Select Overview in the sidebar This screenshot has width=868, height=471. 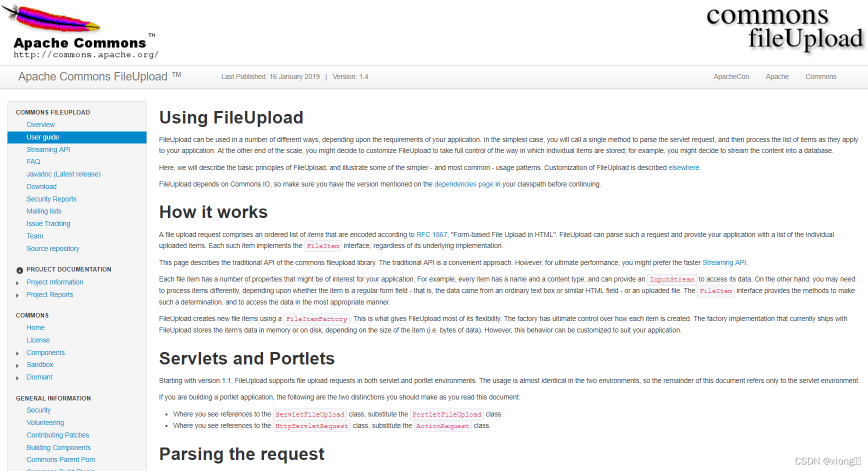coord(40,124)
